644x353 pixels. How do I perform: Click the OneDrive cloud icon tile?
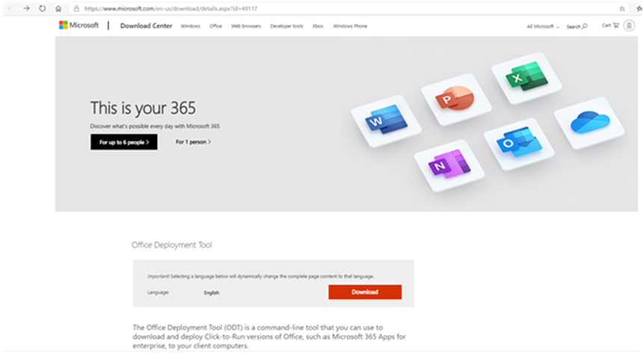(x=589, y=123)
